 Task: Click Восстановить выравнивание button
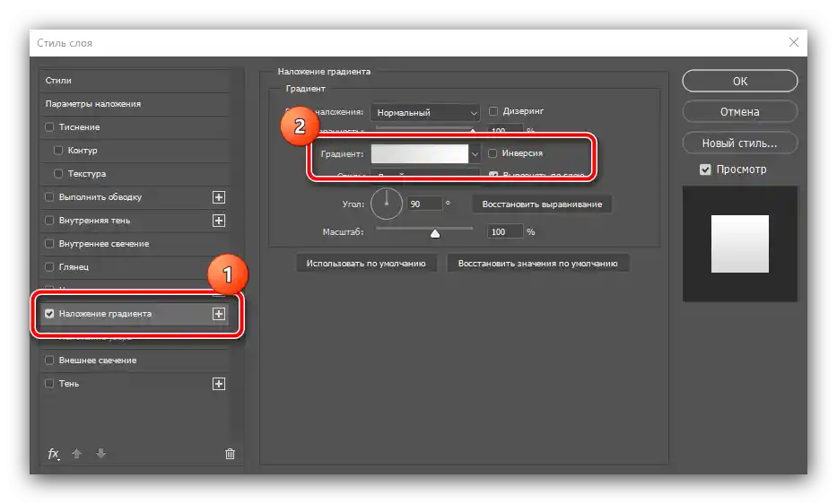point(542,204)
